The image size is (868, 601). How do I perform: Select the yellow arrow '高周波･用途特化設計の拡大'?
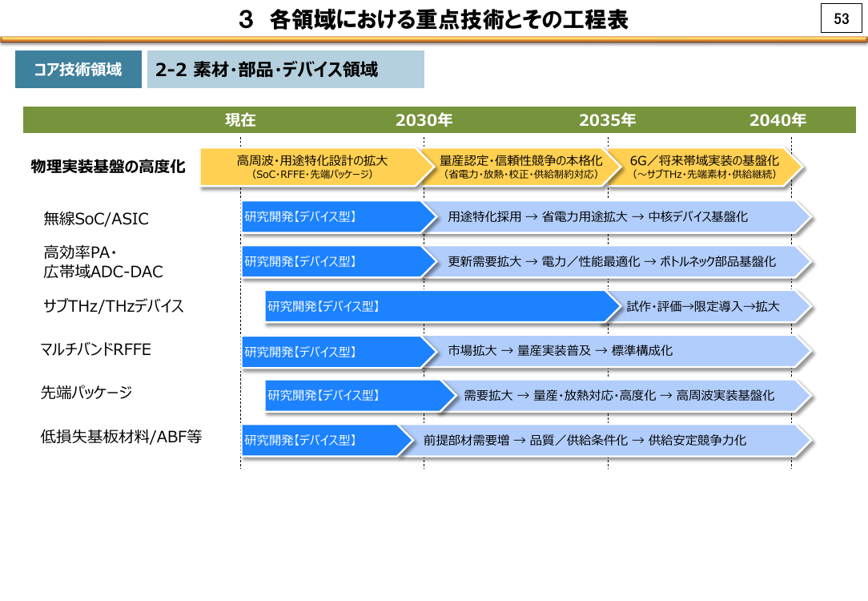pyautogui.click(x=318, y=166)
